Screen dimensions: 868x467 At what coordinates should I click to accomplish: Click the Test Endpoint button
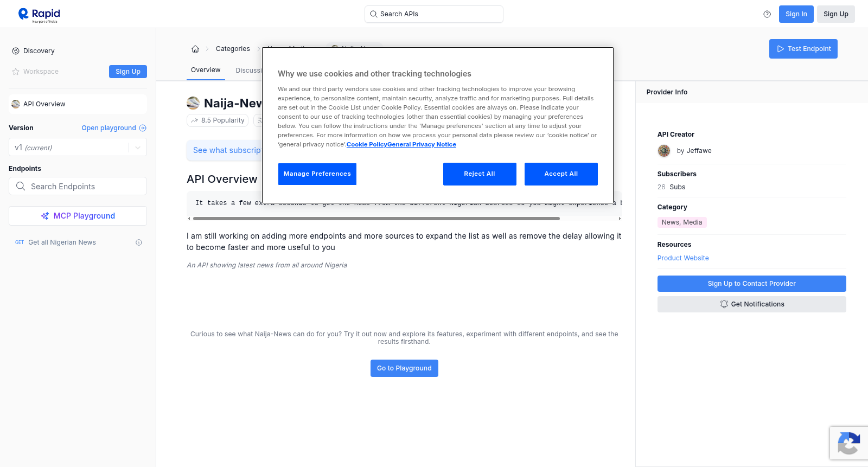point(803,49)
